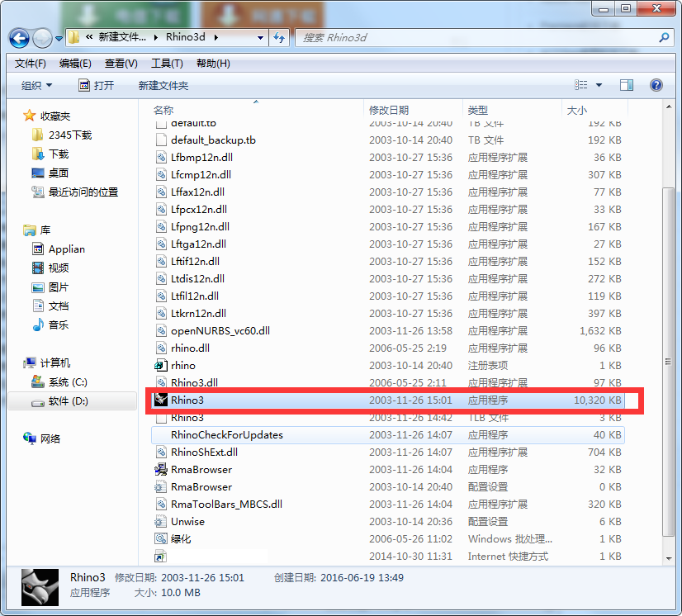Click the openNURBS_vc60.dll file icon
This screenshot has height=616, width=682.
(x=161, y=330)
